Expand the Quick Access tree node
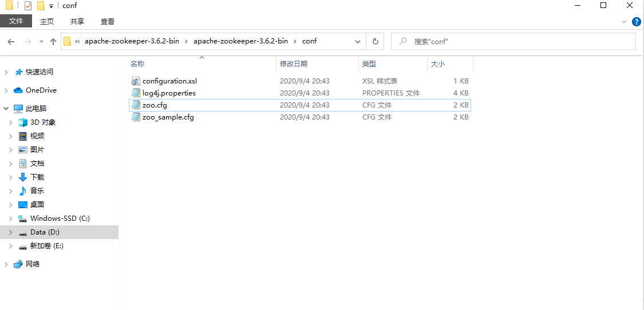Screen dimensions: 644x310 click(6, 72)
